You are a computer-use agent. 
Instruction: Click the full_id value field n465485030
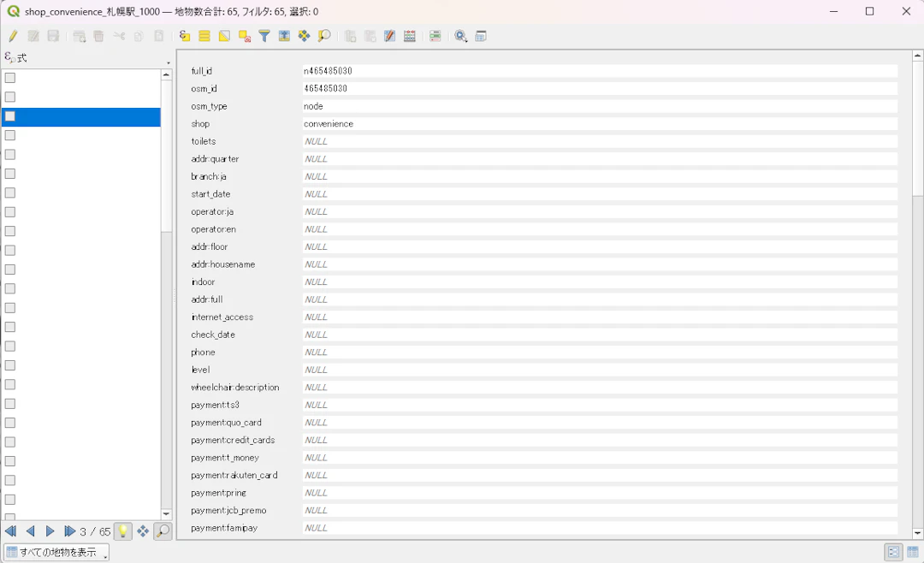[600, 71]
